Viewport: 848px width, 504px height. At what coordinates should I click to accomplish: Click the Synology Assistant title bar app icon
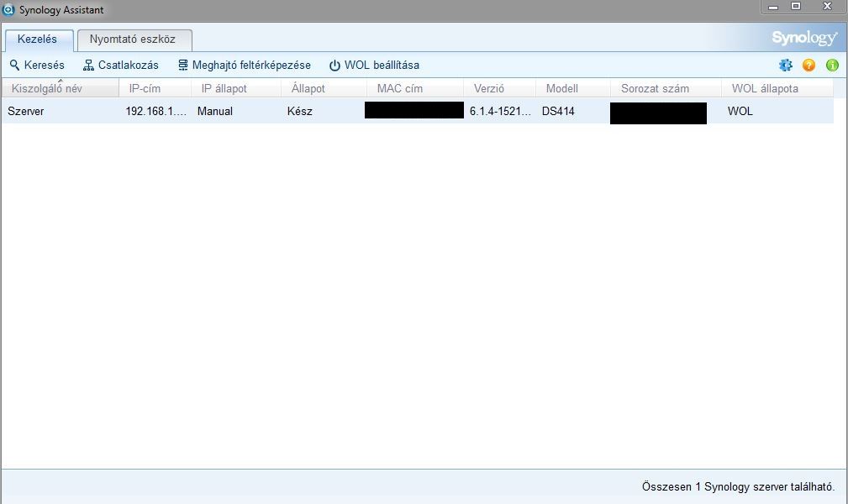click(8, 10)
